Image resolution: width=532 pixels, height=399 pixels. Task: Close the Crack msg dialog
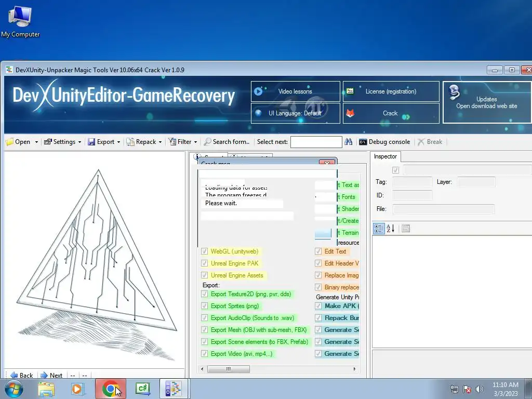pos(327,163)
